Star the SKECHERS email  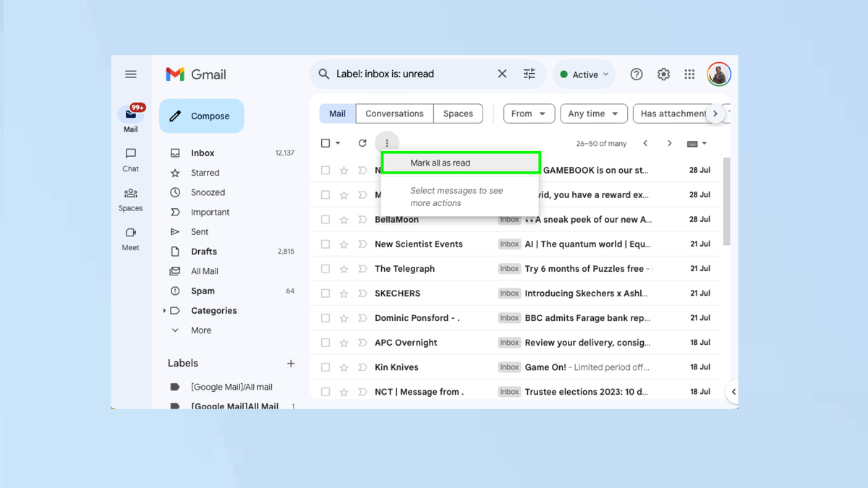point(343,293)
